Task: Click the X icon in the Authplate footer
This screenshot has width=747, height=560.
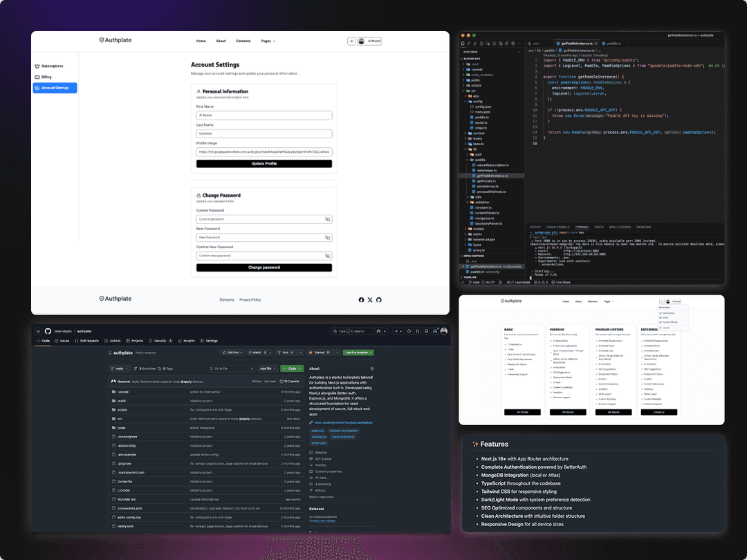Action: [370, 299]
